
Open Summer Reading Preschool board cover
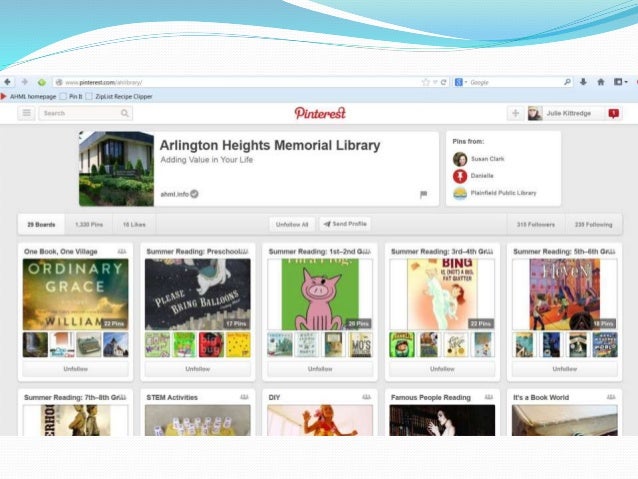(x=198, y=294)
